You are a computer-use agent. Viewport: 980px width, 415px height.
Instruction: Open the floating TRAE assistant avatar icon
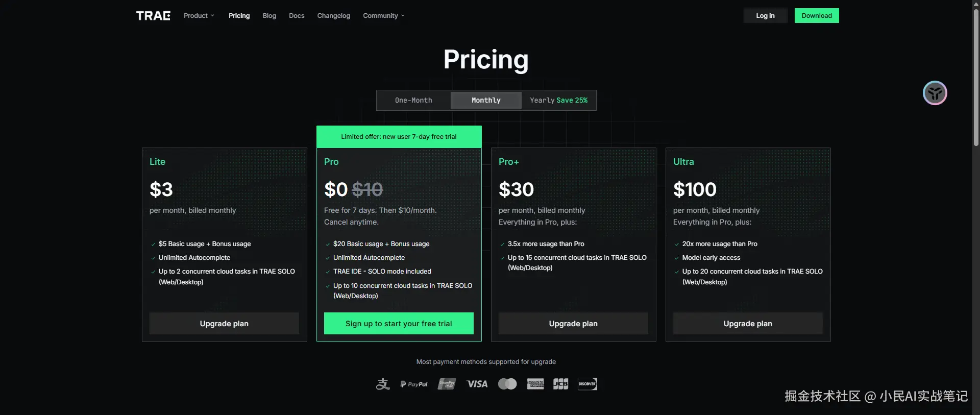pyautogui.click(x=935, y=93)
